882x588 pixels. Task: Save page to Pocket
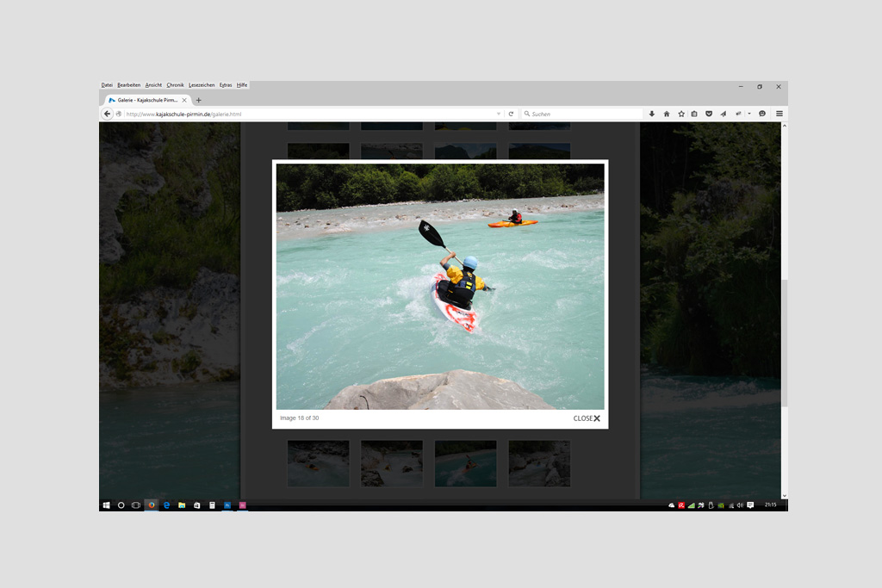708,114
